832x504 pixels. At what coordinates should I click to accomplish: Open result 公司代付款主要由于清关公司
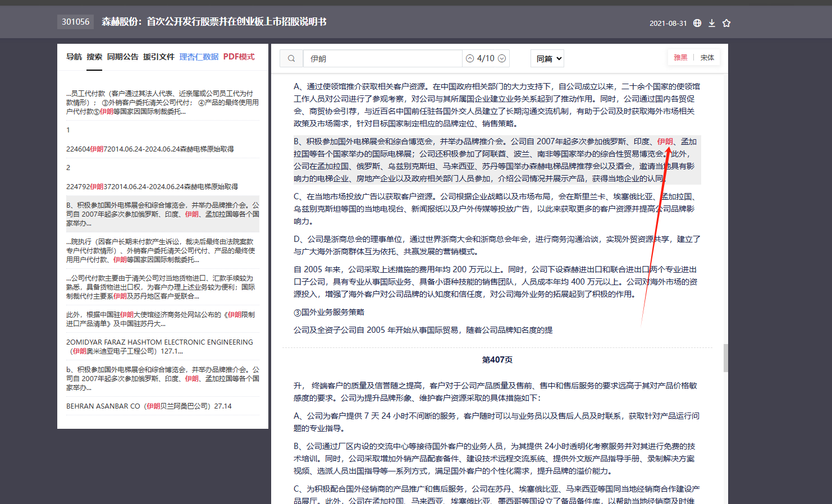click(163, 287)
